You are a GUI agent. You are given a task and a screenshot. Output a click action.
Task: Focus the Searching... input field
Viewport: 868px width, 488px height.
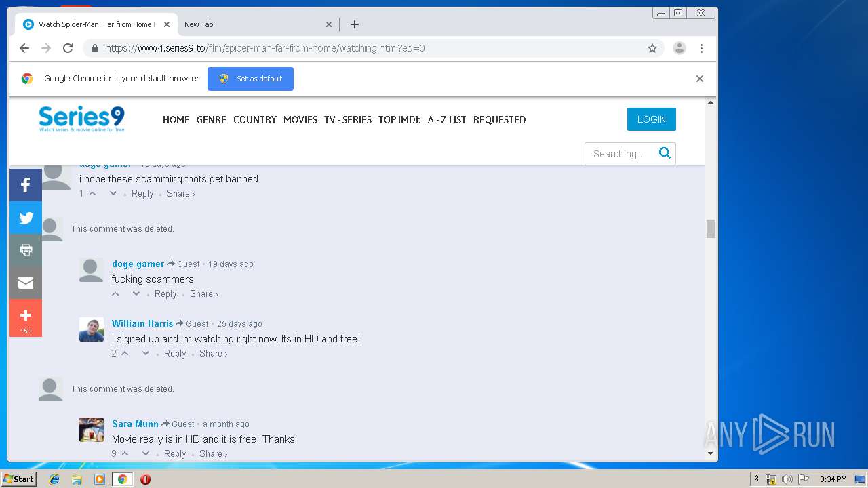coord(620,154)
